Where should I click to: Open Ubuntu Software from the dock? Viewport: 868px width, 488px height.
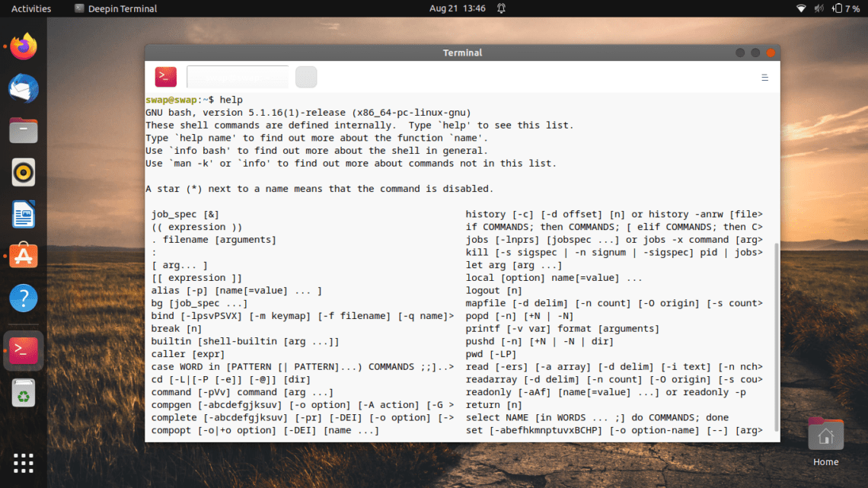point(22,256)
